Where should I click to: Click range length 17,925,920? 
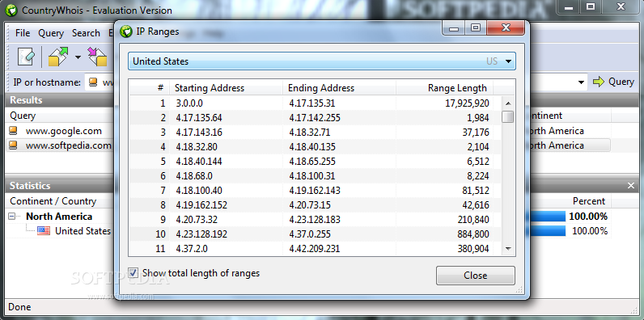(467, 103)
